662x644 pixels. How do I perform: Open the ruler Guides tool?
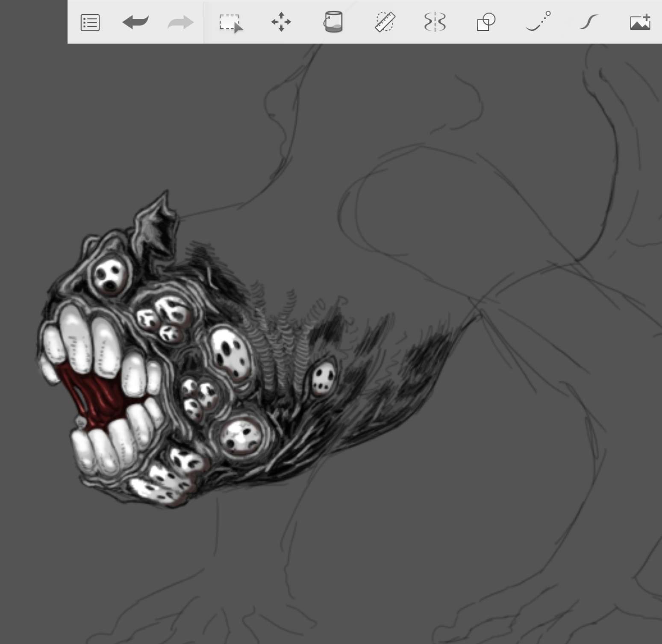tap(385, 22)
